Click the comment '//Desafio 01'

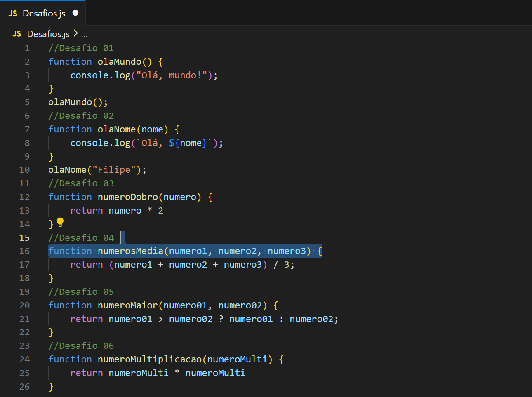coord(81,48)
